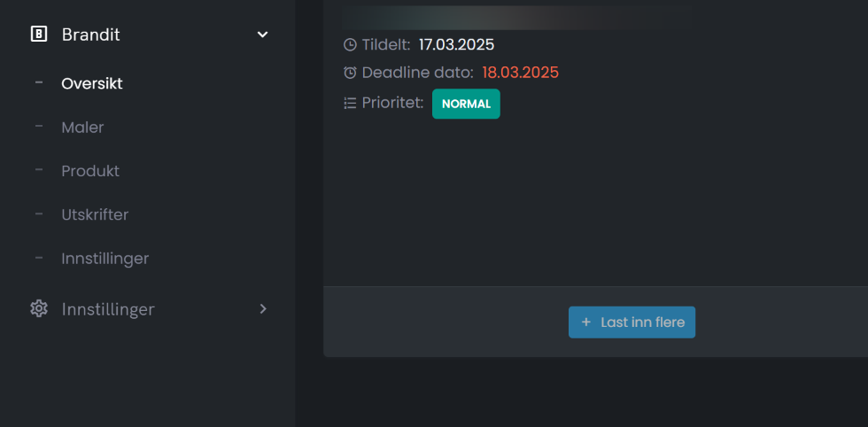Collapse the Brandit menu using its chevron
Viewport: 868px width, 427px height.
coord(262,35)
